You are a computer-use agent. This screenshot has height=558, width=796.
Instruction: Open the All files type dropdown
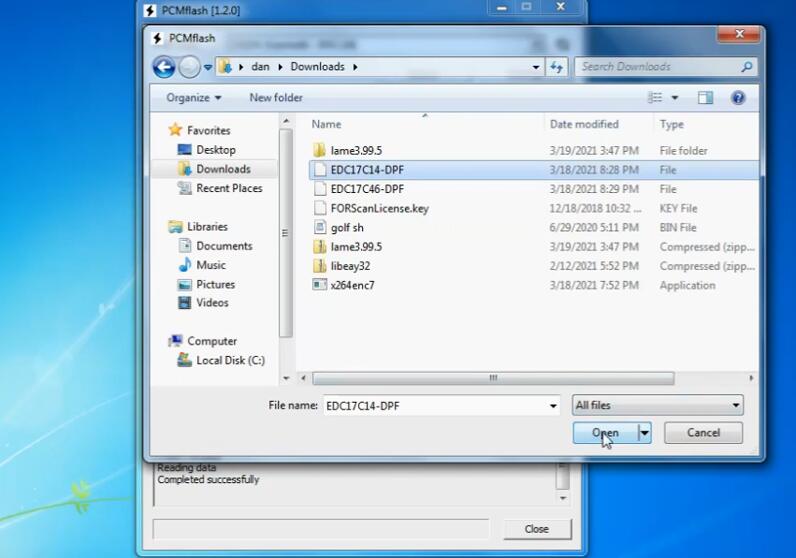(657, 405)
